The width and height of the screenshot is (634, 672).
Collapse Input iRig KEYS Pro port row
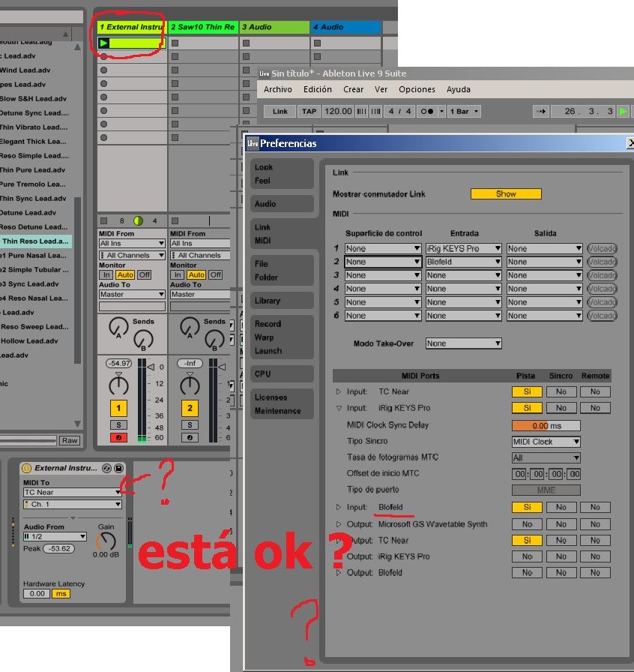[x=339, y=408]
